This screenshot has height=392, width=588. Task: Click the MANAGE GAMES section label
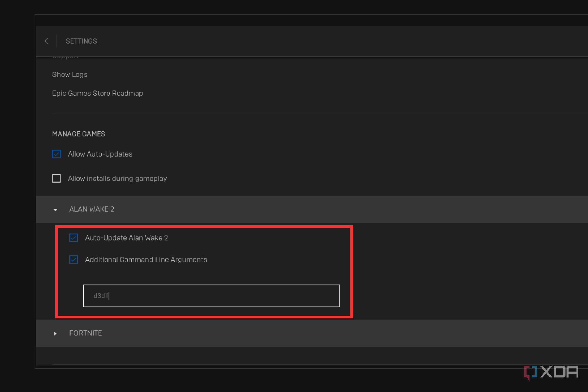point(78,134)
